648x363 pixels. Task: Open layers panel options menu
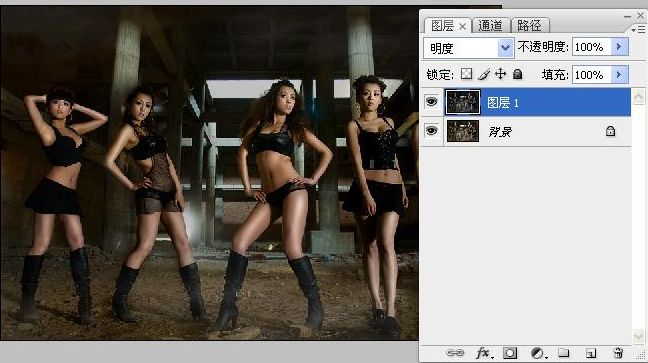(639, 29)
